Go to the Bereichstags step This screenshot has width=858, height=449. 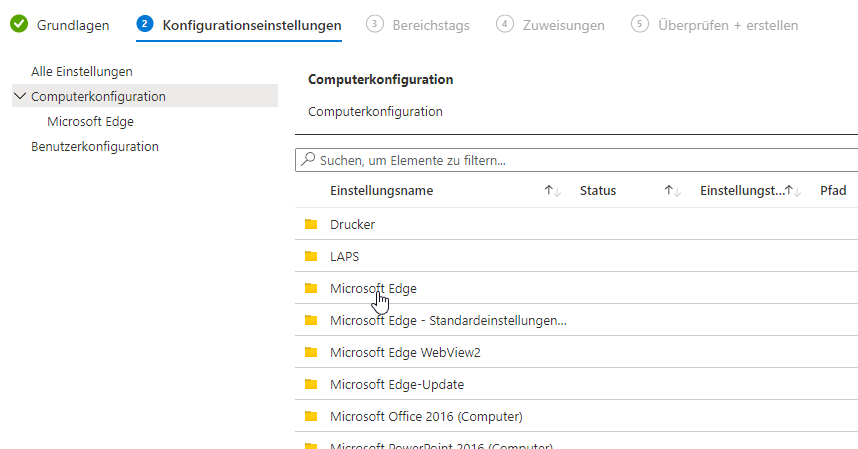tap(431, 25)
